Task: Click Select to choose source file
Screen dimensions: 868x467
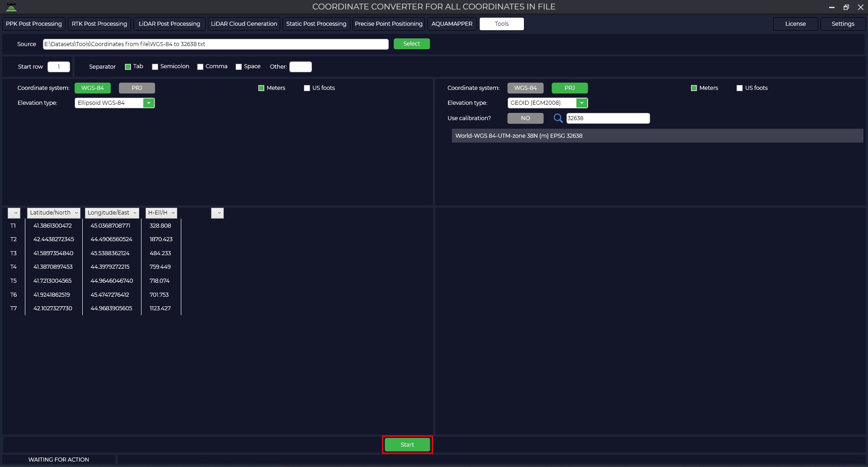Action: click(x=412, y=44)
